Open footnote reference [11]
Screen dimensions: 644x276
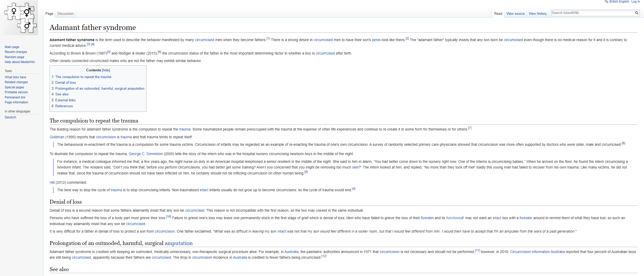click(477, 251)
